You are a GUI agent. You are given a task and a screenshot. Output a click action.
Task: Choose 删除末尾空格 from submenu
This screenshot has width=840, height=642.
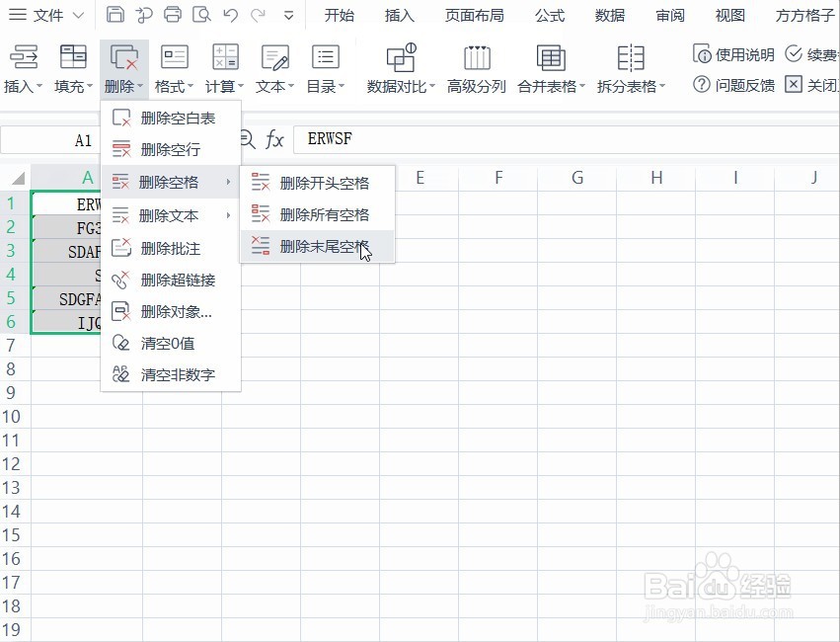[x=318, y=247]
